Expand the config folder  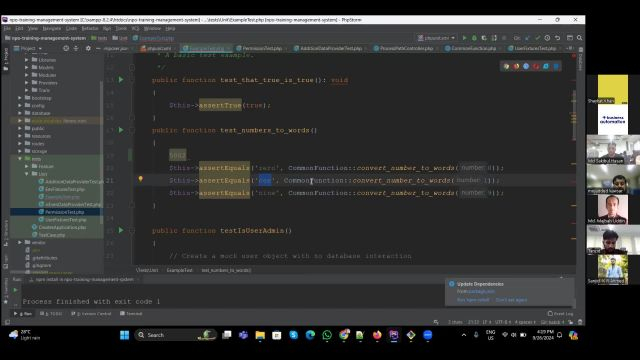tap(20, 105)
